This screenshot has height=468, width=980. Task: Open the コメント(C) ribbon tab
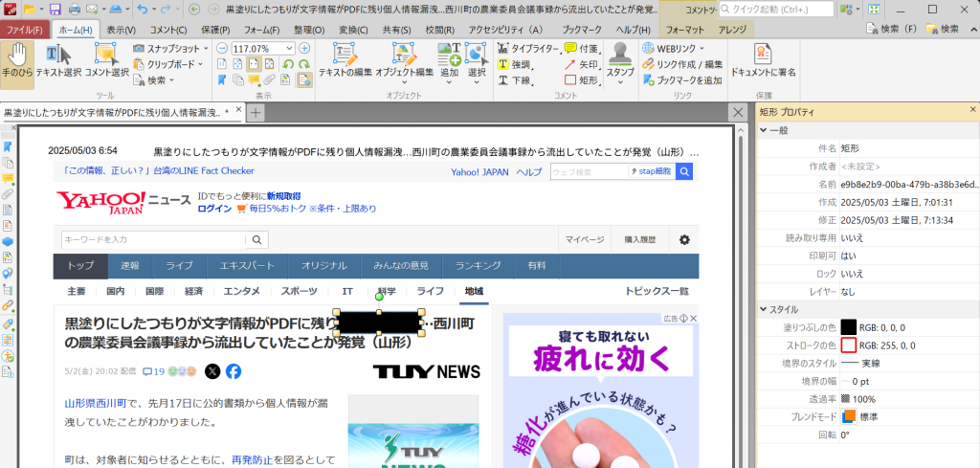click(168, 30)
